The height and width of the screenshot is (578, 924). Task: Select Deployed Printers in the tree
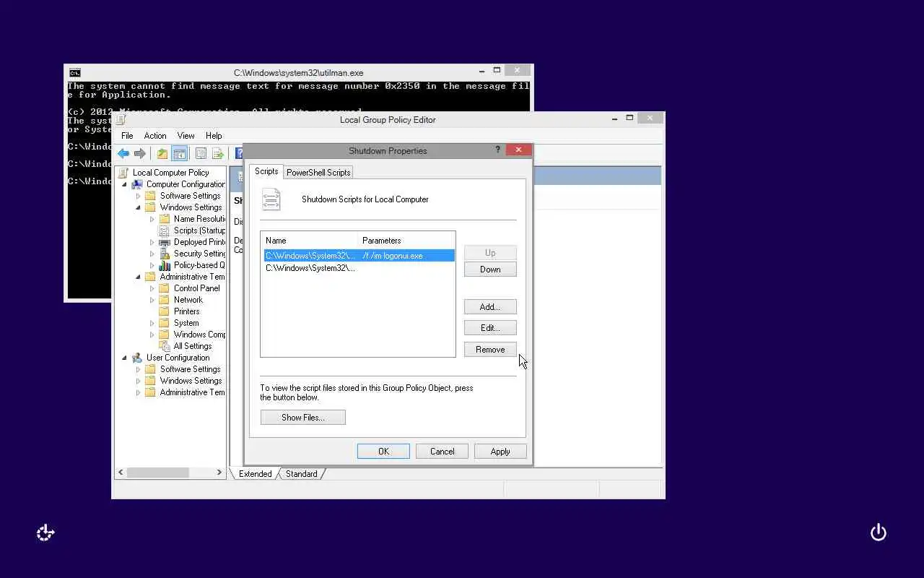point(199,242)
